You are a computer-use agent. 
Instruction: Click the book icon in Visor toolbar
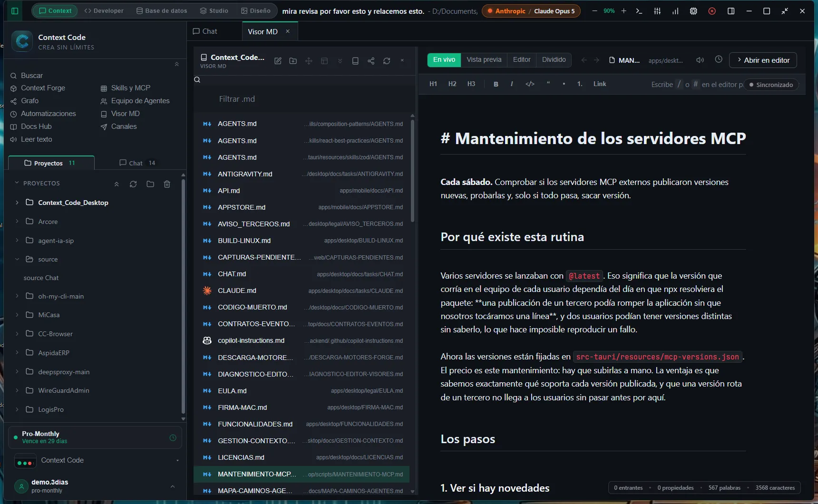[355, 61]
